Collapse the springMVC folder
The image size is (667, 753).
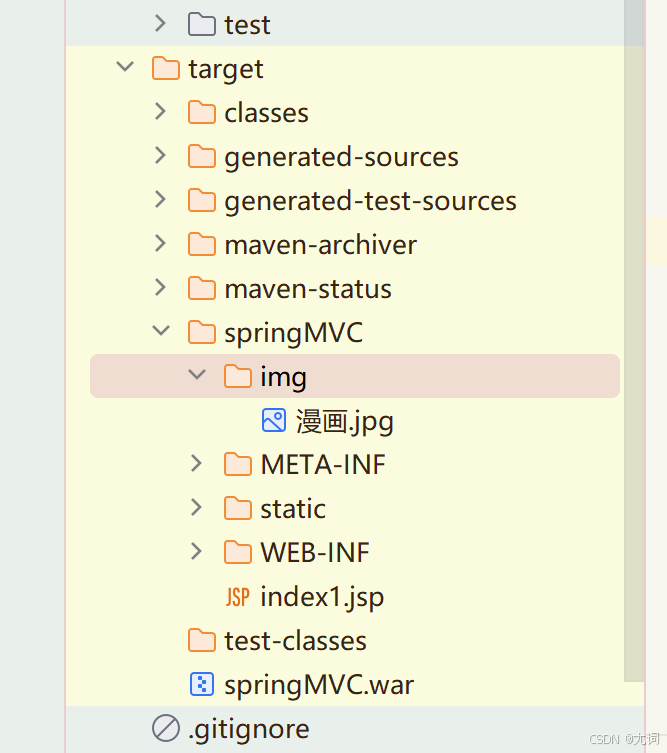pos(161,330)
